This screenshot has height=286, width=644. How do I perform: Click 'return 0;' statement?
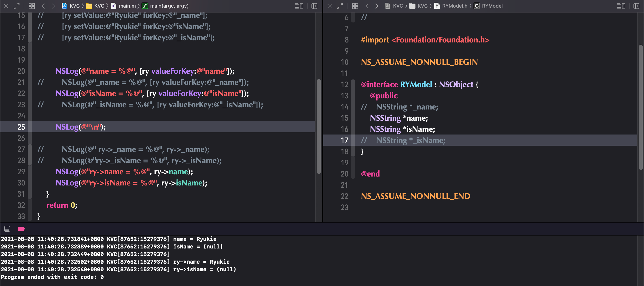coord(62,205)
